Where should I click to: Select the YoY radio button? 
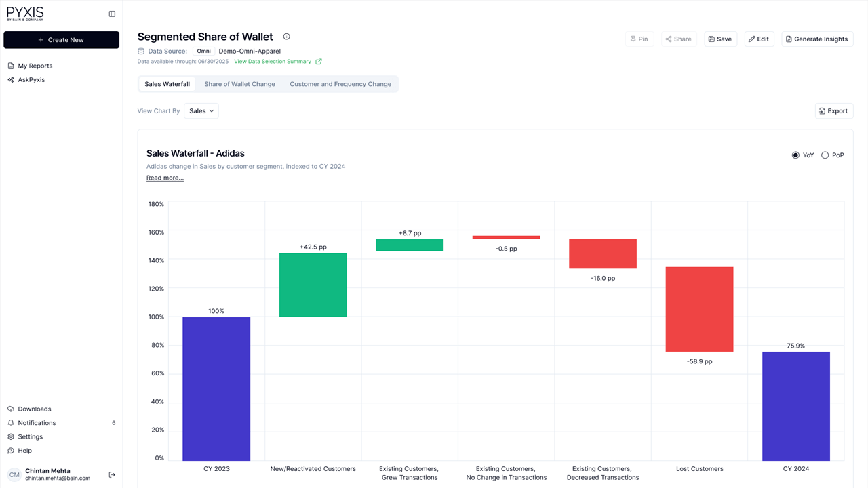(x=795, y=155)
